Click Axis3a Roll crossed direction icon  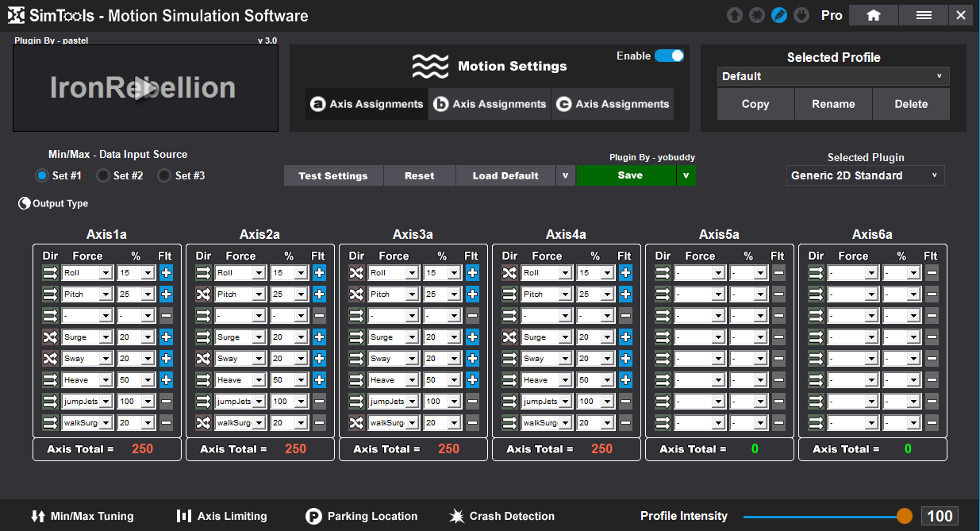(357, 272)
